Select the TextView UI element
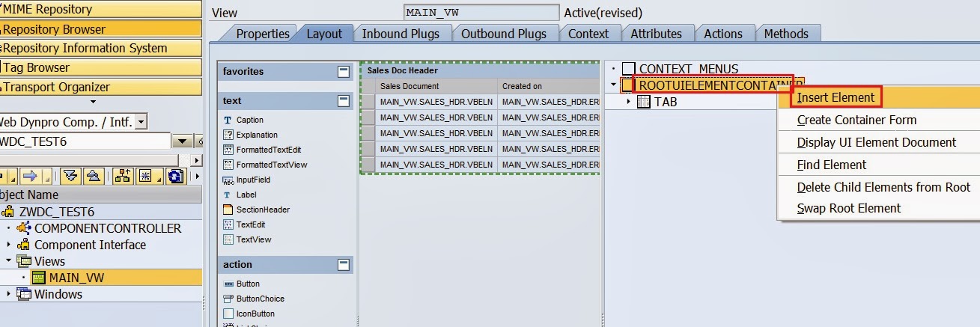Image resolution: width=980 pixels, height=327 pixels. pyautogui.click(x=254, y=239)
